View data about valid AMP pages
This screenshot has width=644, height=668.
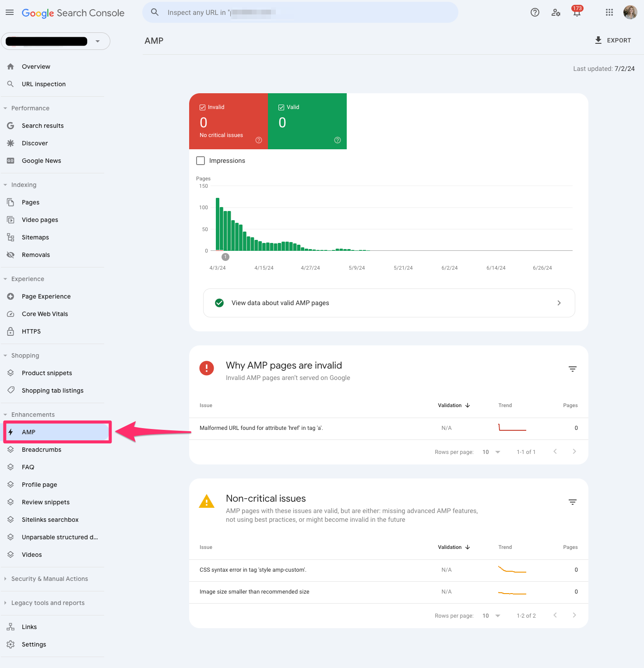(389, 303)
